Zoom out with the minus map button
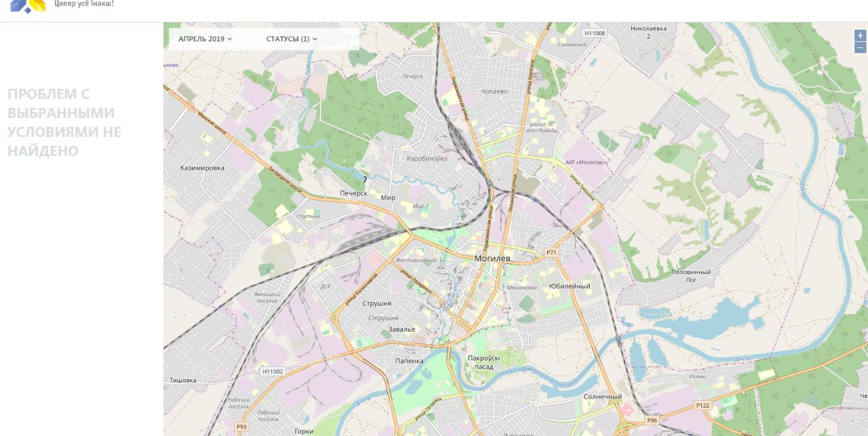Screen dimensions: 868x436 [860, 47]
